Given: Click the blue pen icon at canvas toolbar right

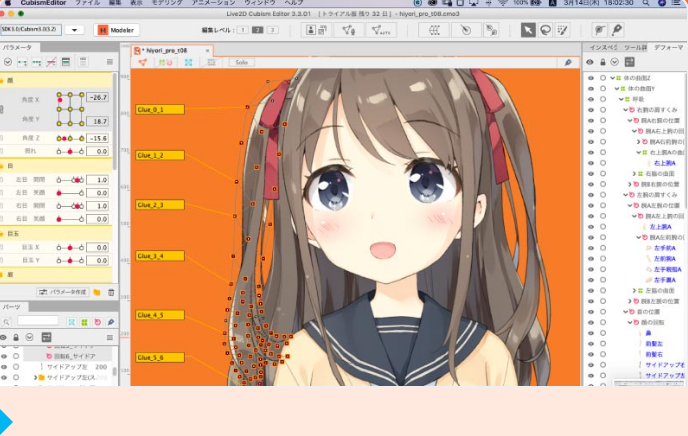Looking at the screenshot, I should (x=568, y=62).
